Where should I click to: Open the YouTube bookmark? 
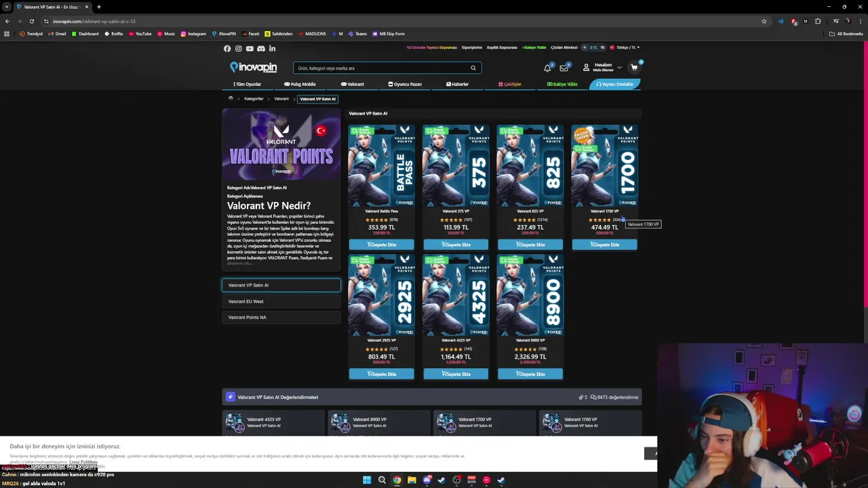140,34
